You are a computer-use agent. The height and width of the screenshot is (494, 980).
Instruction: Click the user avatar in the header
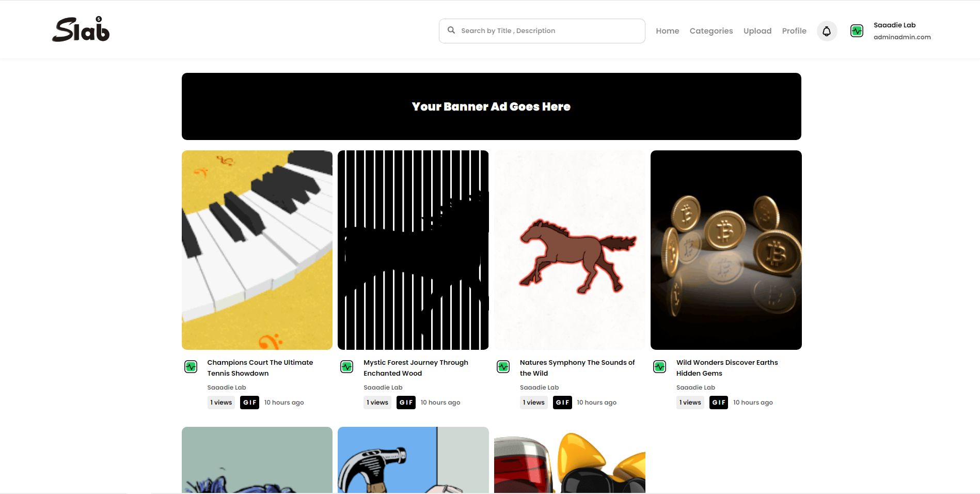pyautogui.click(x=857, y=31)
